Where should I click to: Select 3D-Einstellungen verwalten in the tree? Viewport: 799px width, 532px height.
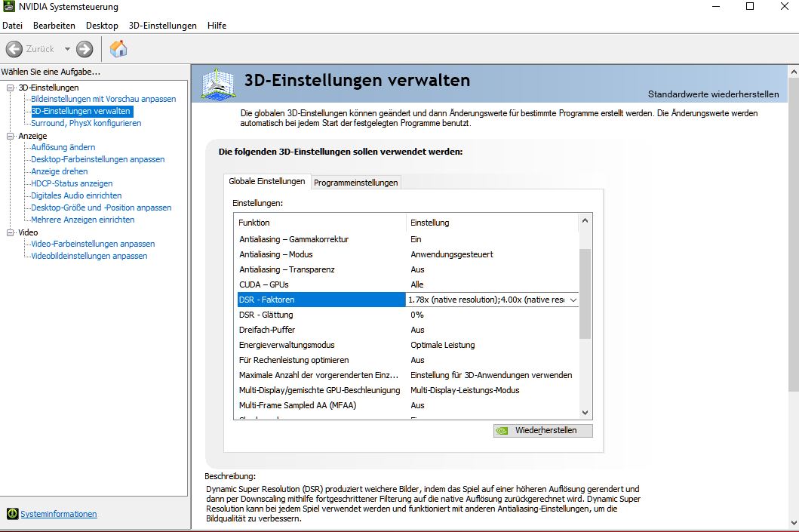tap(81, 111)
